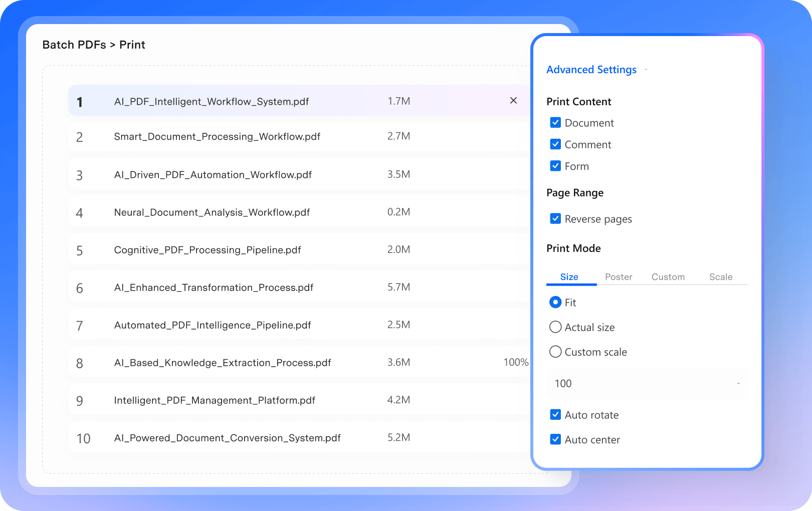Click the 2.0M file size value
812x511 pixels.
point(398,249)
